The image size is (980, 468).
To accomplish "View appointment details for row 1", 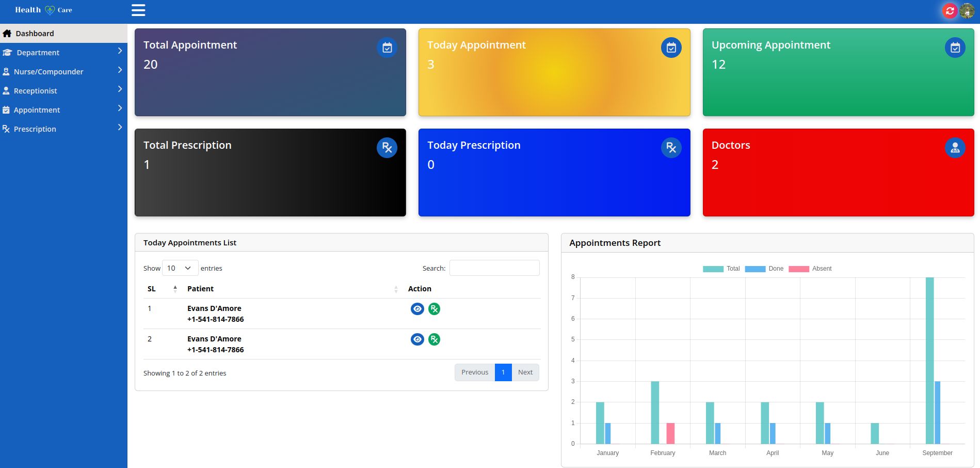I will point(417,309).
